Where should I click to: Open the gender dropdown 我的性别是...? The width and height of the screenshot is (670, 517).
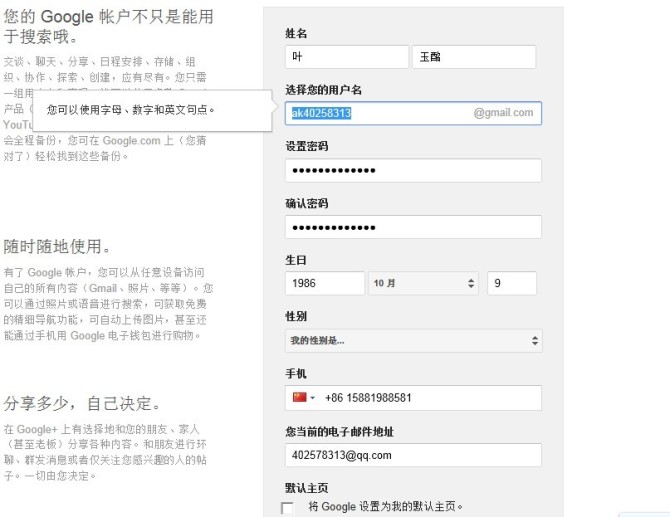(x=414, y=341)
